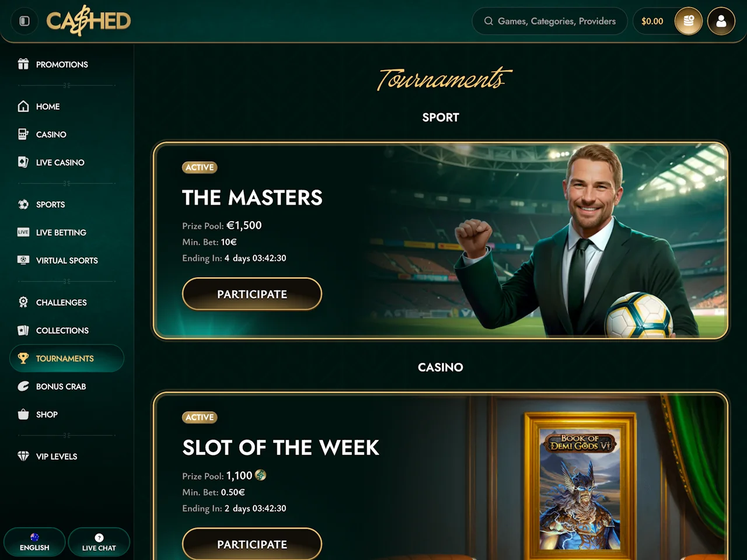The width and height of the screenshot is (747, 560).
Task: Open the deposit coins icon button
Action: coord(689,21)
